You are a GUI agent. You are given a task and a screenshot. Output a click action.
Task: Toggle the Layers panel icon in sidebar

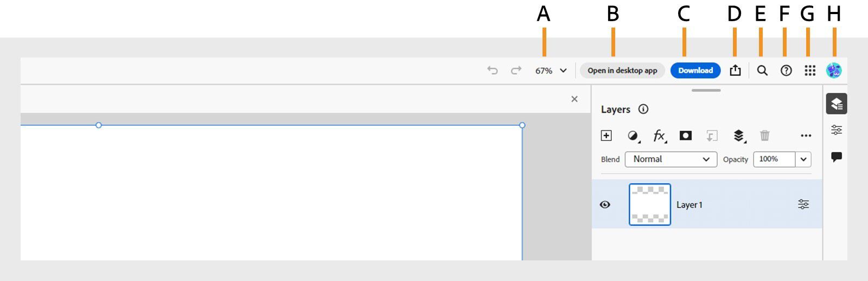point(837,104)
